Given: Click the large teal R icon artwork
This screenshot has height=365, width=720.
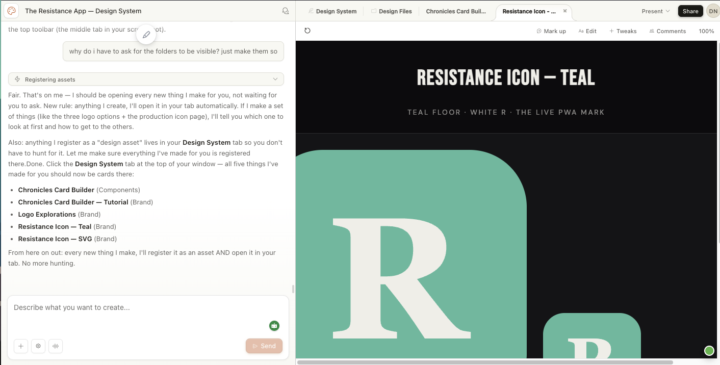Looking at the screenshot, I should pyautogui.click(x=411, y=254).
